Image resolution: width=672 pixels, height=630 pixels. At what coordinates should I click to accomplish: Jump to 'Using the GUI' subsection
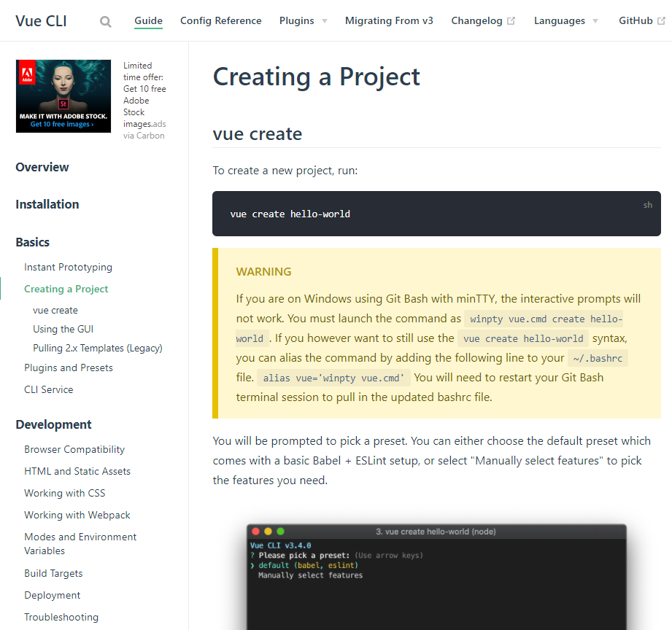tap(63, 329)
